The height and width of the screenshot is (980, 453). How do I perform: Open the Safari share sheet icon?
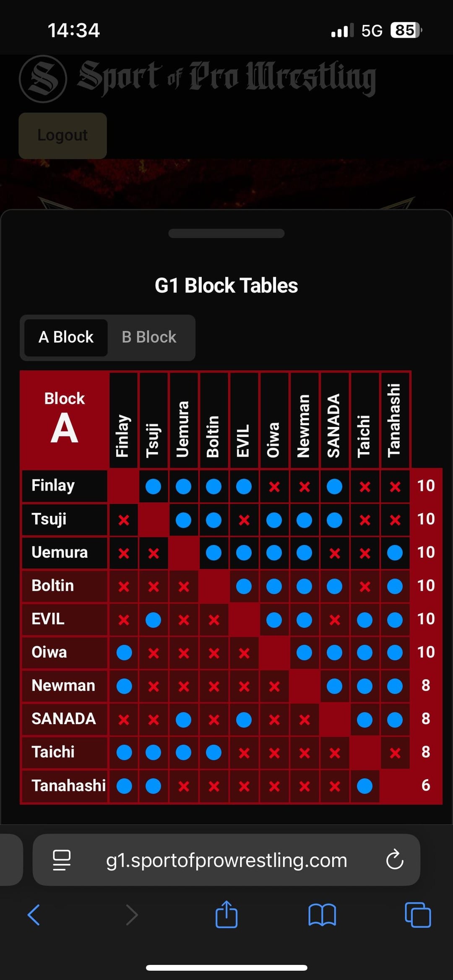point(226,914)
